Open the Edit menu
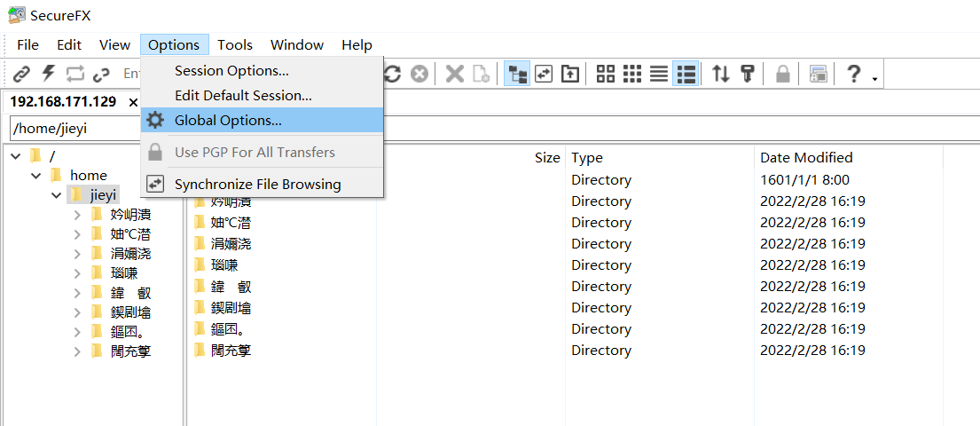Image resolution: width=980 pixels, height=426 pixels. 69,45
